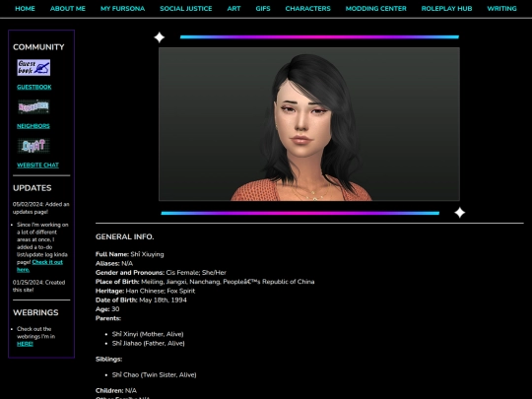
Task: Visit the Roleplay Hub
Action: (x=446, y=9)
